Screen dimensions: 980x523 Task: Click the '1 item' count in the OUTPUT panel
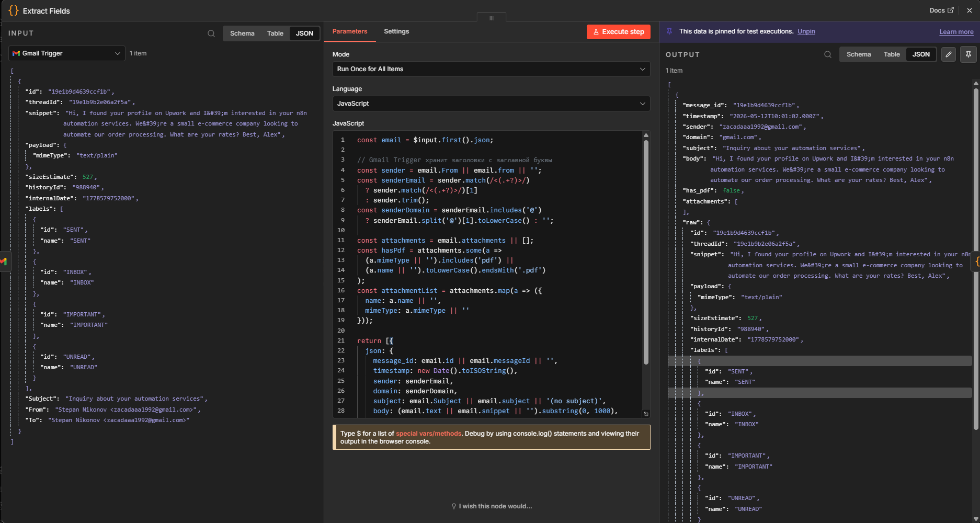[674, 71]
